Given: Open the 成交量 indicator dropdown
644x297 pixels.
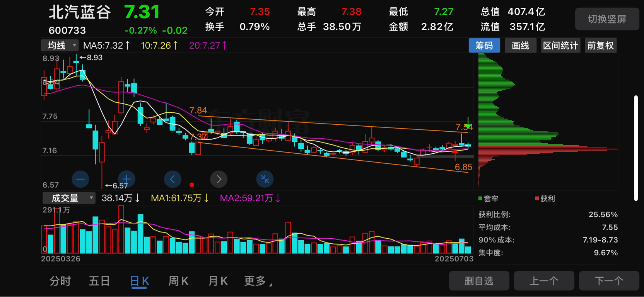Looking at the screenshot, I should coord(69,198).
